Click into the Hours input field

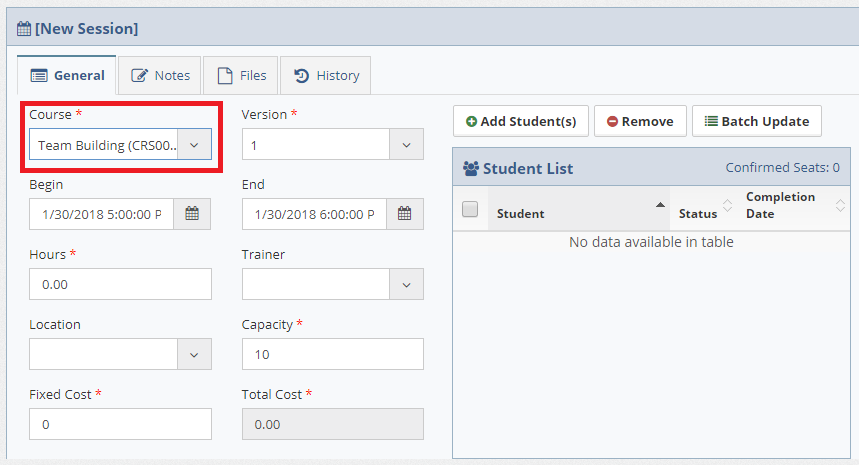click(x=120, y=284)
